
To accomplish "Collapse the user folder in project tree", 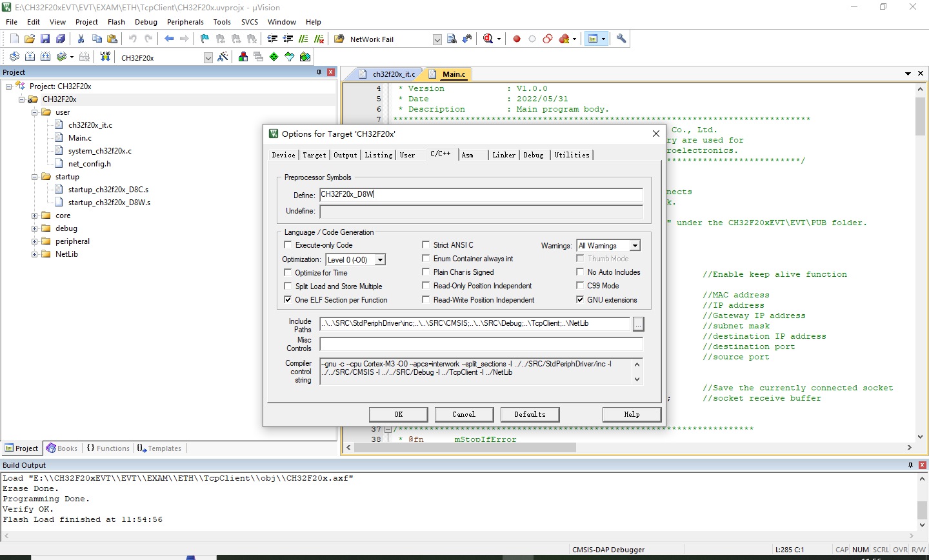I will click(35, 112).
